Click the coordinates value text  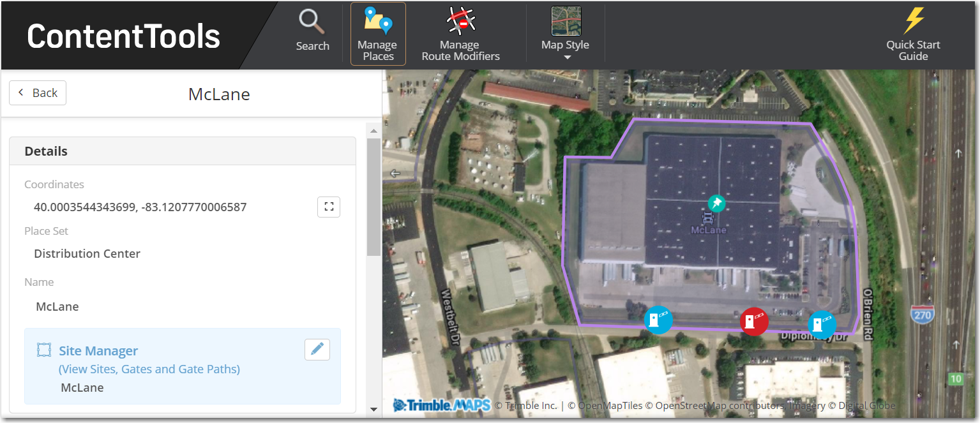140,207
